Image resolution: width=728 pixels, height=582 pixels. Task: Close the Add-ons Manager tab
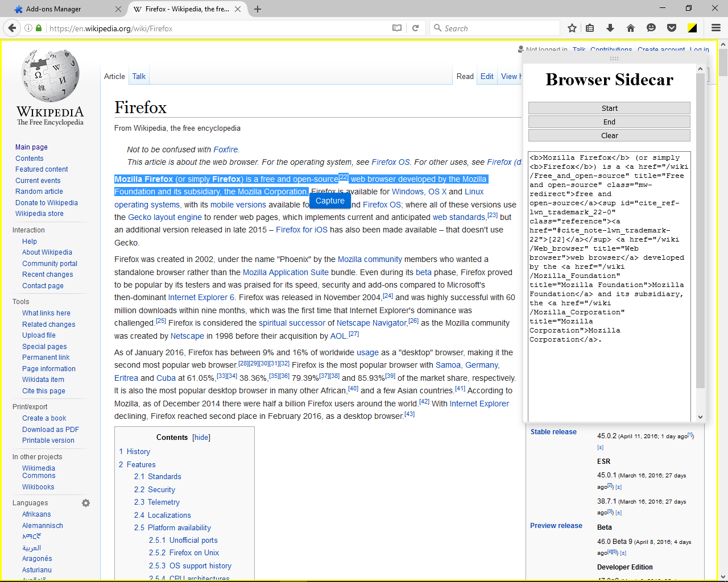click(118, 9)
